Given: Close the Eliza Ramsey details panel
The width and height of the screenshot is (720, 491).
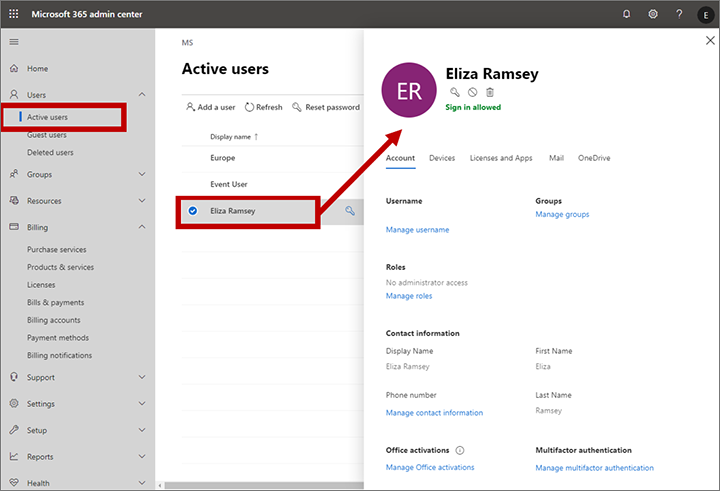Looking at the screenshot, I should coord(710,41).
